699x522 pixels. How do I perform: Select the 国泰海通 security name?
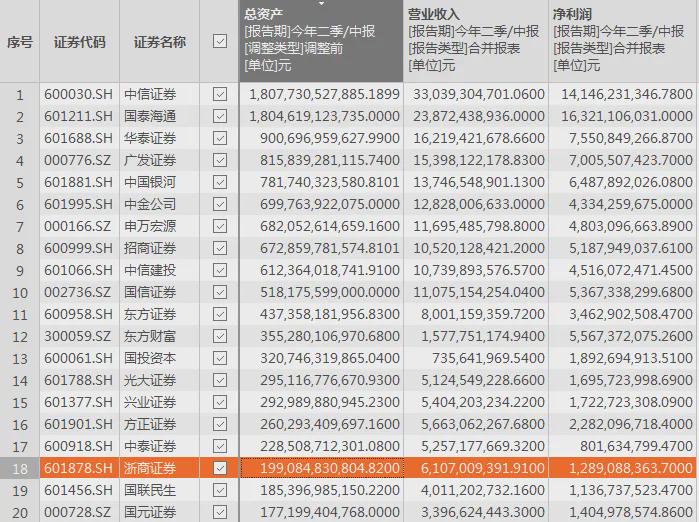click(150, 116)
